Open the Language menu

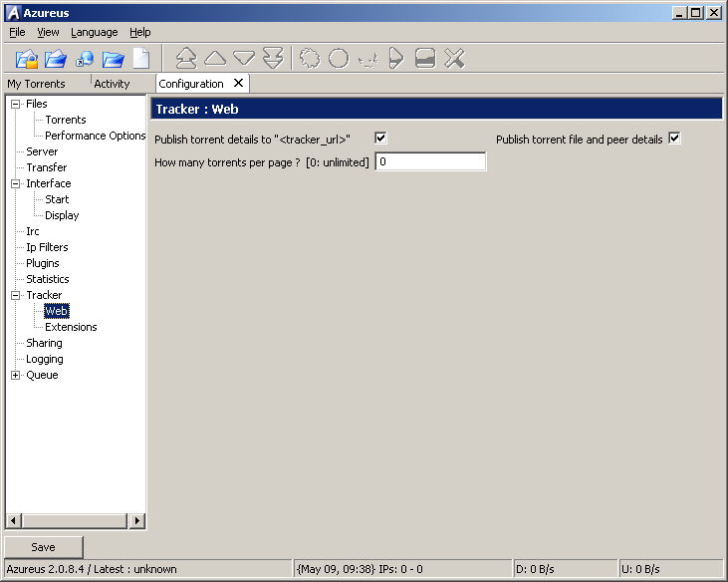[x=94, y=32]
